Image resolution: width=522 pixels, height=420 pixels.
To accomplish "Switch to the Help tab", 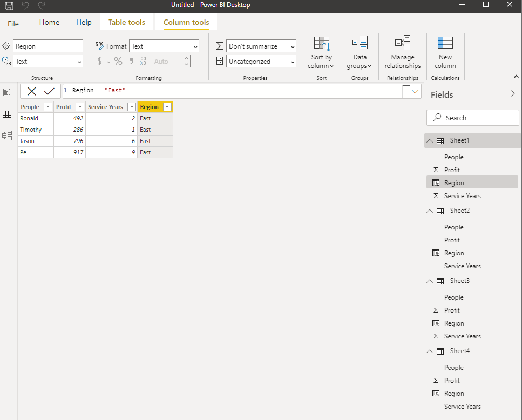I will [84, 22].
